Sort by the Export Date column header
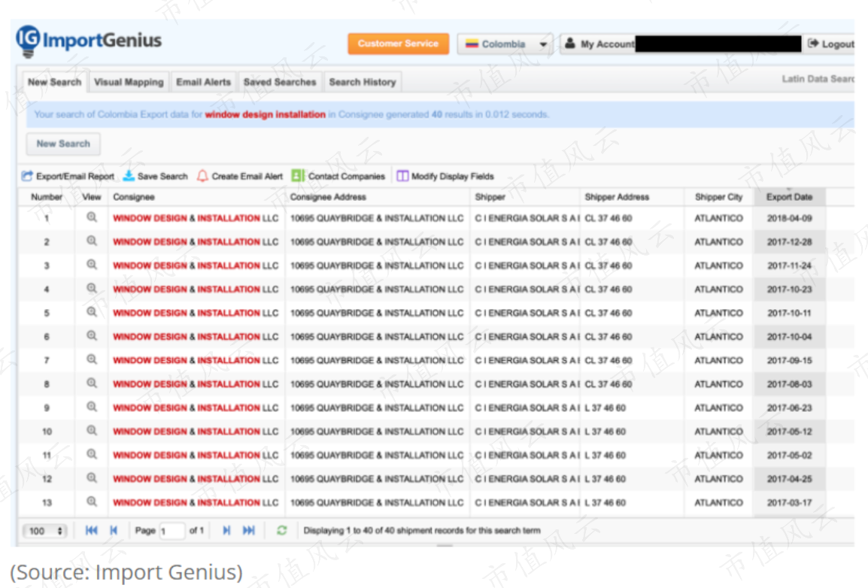868x588 pixels. pos(789,197)
